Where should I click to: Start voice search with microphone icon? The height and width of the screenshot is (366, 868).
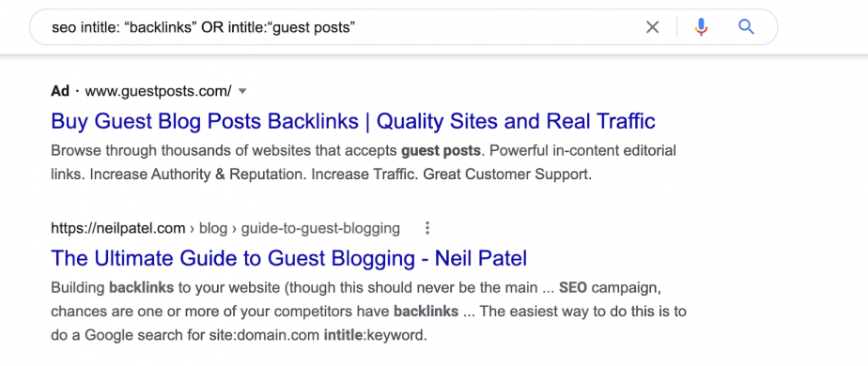(x=701, y=27)
